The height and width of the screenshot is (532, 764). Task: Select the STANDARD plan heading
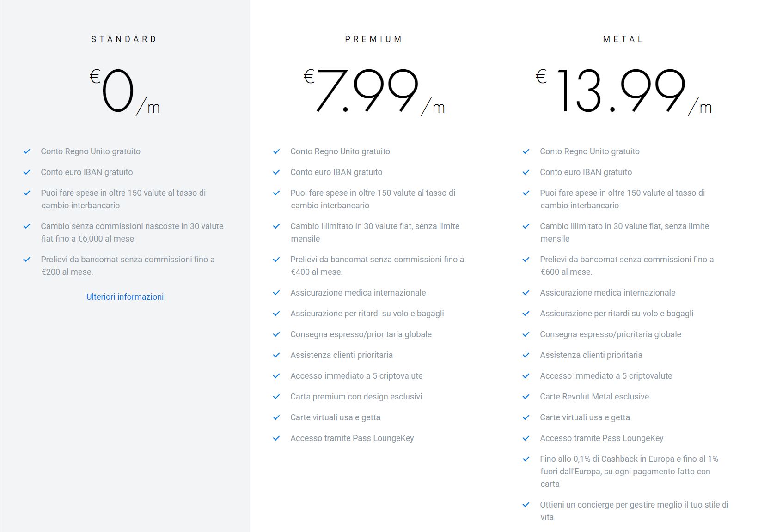pyautogui.click(x=124, y=39)
